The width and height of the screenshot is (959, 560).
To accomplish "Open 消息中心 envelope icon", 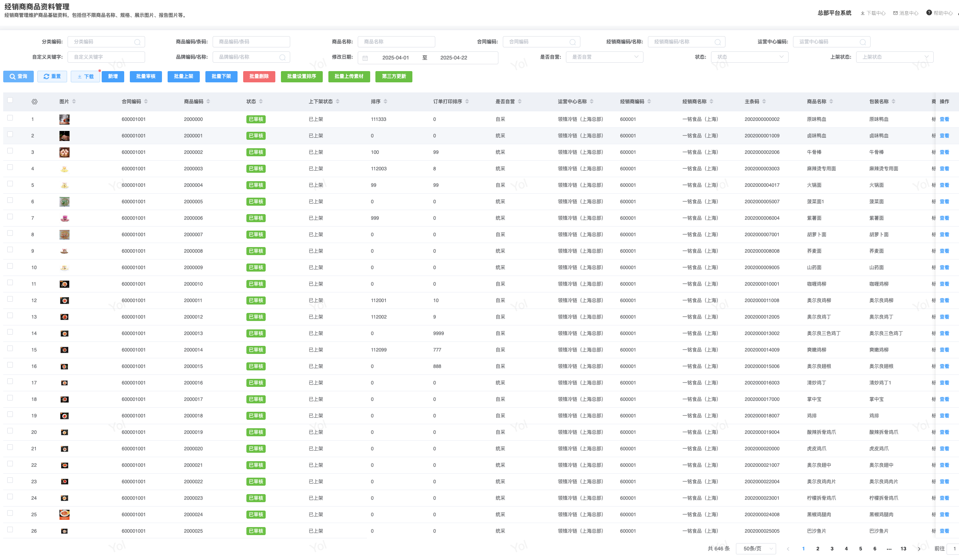I will [x=895, y=13].
